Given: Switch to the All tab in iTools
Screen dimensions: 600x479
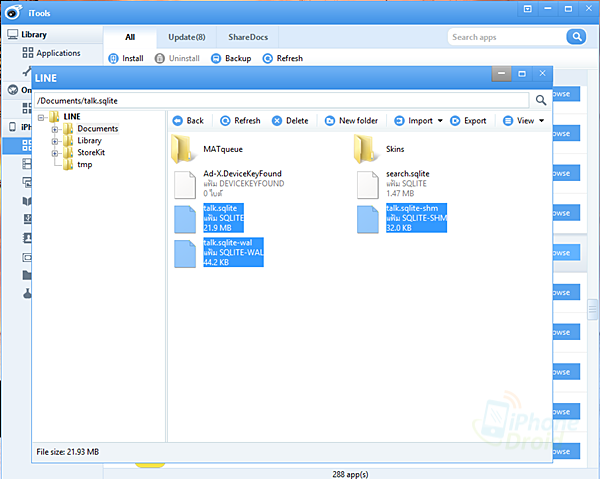Looking at the screenshot, I should click(130, 37).
